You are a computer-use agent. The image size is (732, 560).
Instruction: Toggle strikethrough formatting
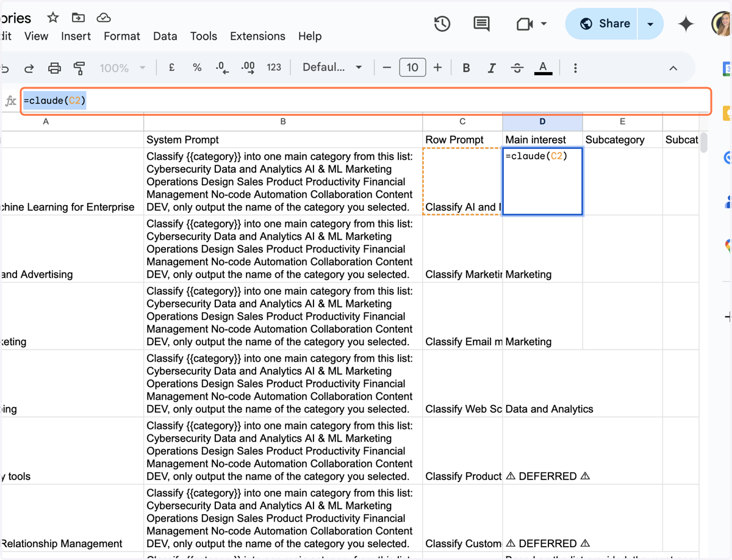click(517, 68)
